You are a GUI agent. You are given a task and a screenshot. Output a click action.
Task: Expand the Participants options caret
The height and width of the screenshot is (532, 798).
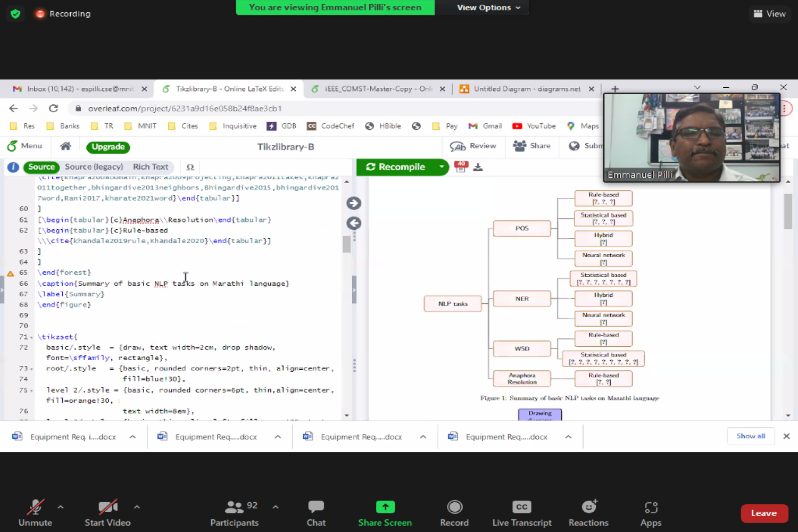point(276,507)
